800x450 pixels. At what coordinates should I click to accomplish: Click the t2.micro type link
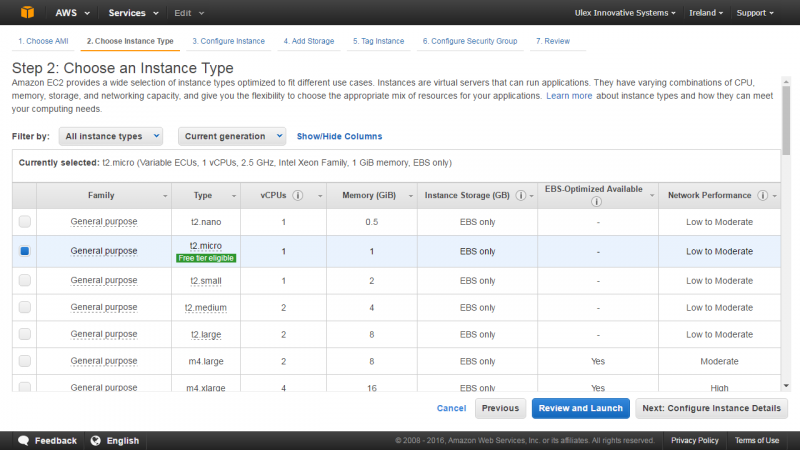click(x=206, y=246)
